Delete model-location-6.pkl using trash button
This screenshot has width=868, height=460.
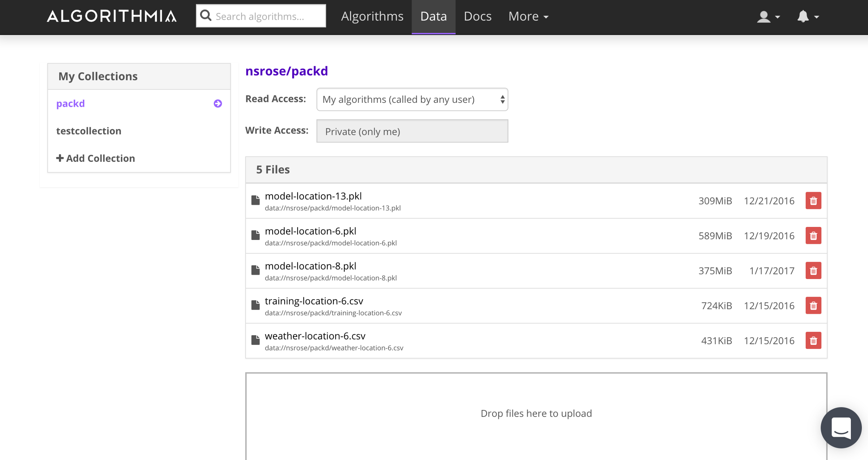[813, 236]
